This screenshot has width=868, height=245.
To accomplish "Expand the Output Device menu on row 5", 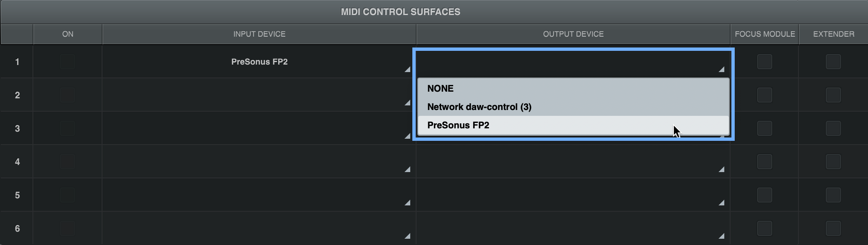I will point(721,203).
